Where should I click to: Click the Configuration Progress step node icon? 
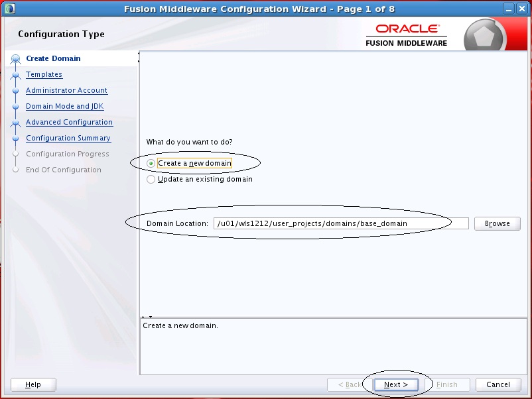[x=15, y=154]
